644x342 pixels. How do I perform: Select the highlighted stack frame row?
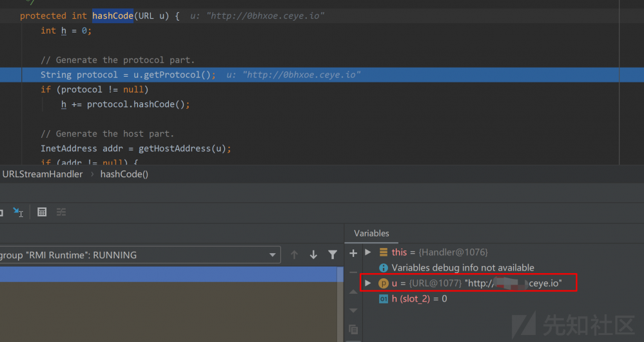tap(168, 274)
